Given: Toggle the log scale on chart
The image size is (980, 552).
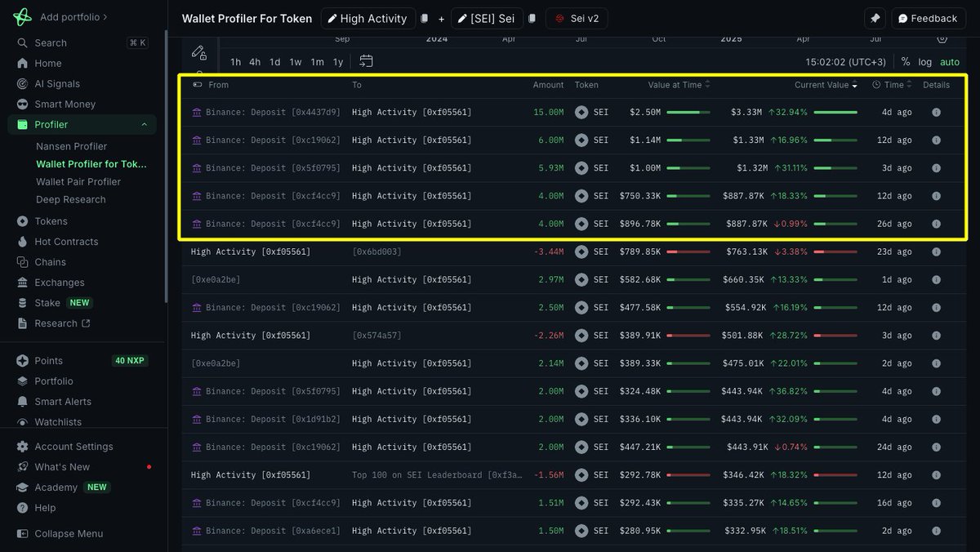Looking at the screenshot, I should [x=924, y=62].
